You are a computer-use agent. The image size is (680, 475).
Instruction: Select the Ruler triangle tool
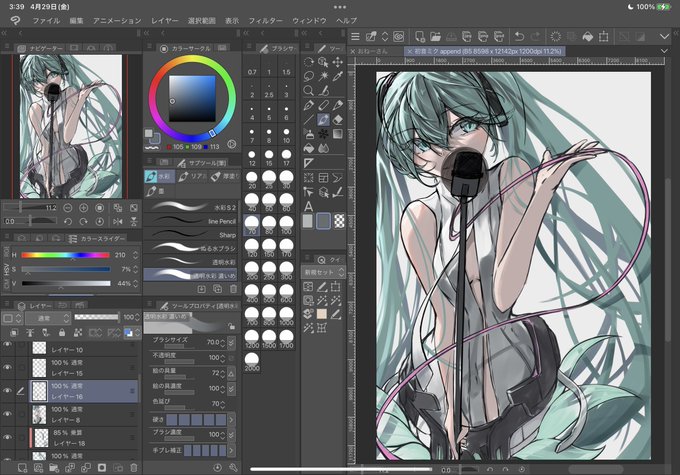pyautogui.click(x=309, y=163)
